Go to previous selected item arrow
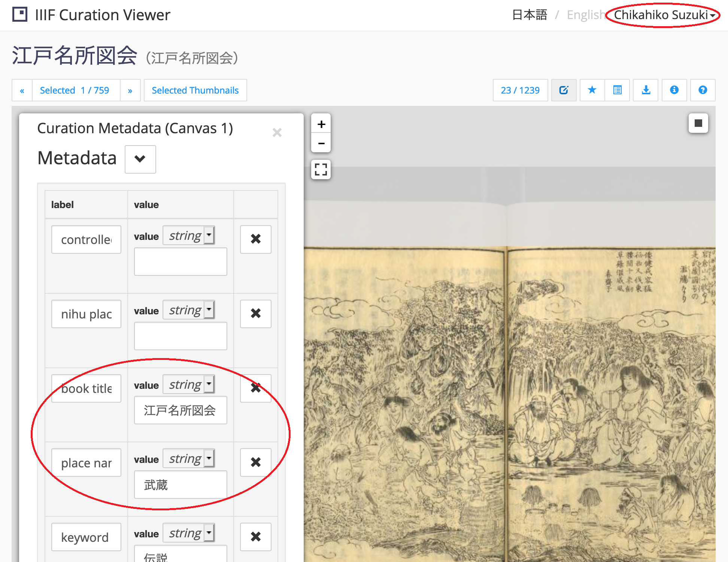 tap(22, 90)
